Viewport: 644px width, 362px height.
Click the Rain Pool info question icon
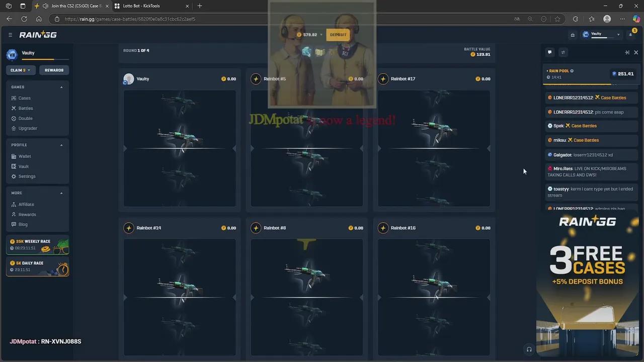point(572,71)
